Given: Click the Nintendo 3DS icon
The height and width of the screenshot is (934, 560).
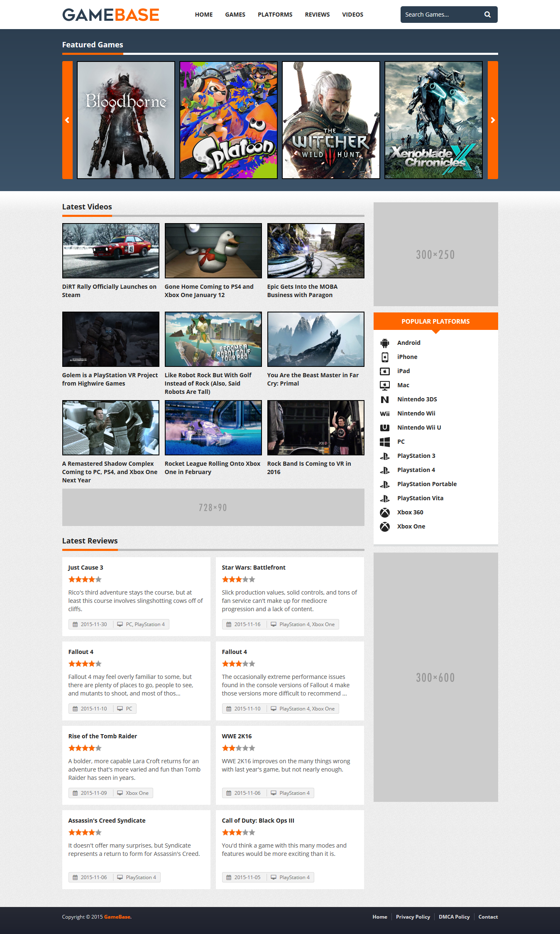Looking at the screenshot, I should [x=385, y=399].
